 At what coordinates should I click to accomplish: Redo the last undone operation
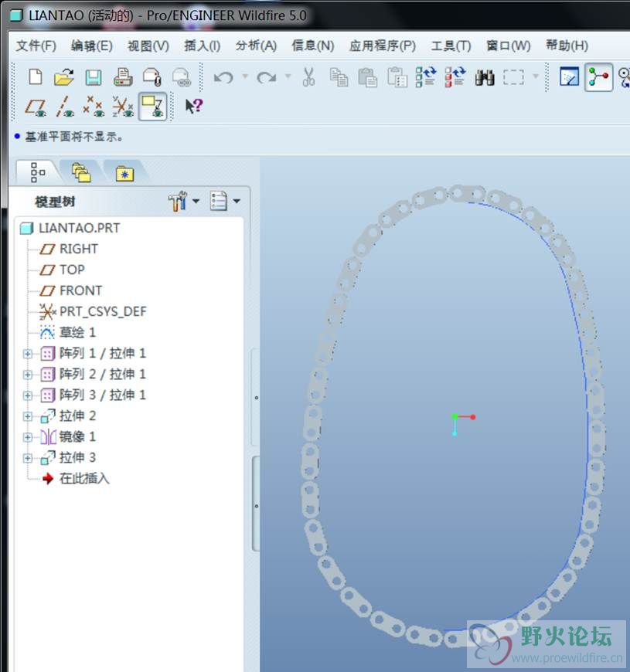[267, 77]
